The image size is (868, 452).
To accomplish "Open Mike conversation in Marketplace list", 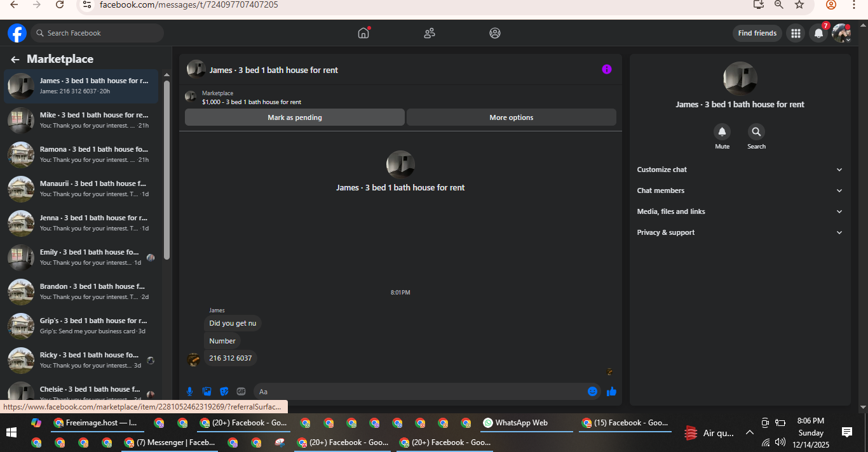I will point(81,120).
